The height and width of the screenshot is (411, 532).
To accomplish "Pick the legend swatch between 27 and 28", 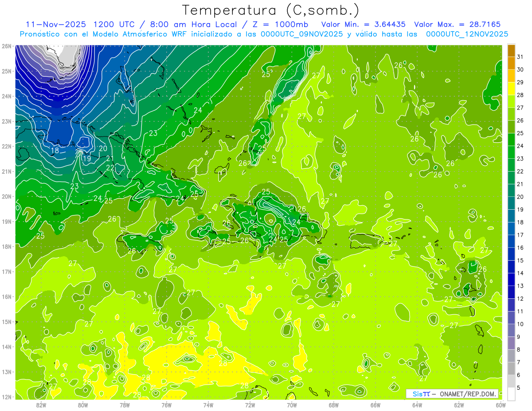I will tap(511, 102).
